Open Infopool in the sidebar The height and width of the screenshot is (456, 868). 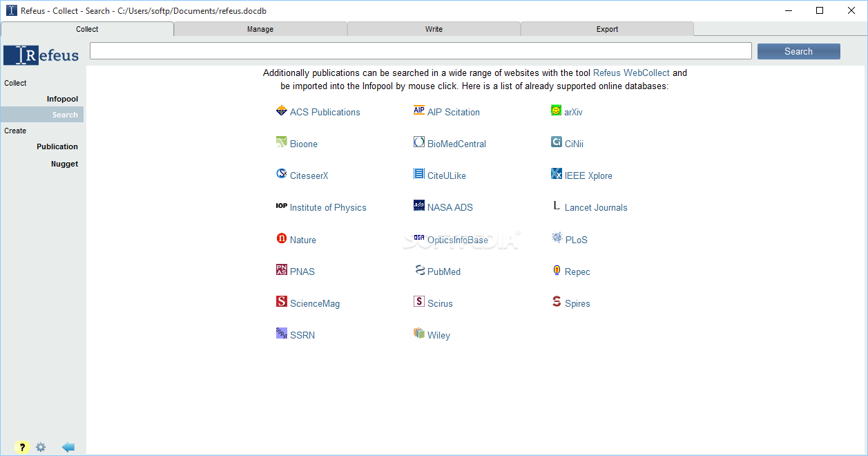pos(62,99)
